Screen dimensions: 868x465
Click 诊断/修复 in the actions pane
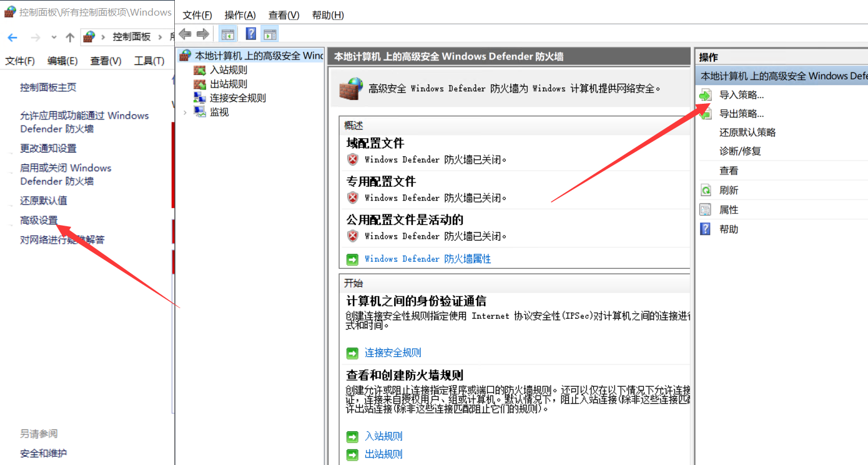(740, 151)
